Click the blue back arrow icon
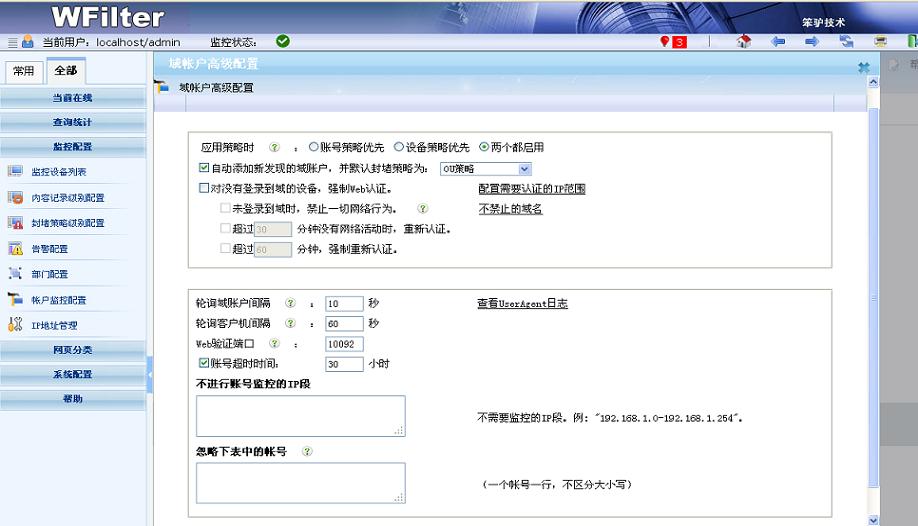This screenshot has height=526, width=918. point(777,42)
